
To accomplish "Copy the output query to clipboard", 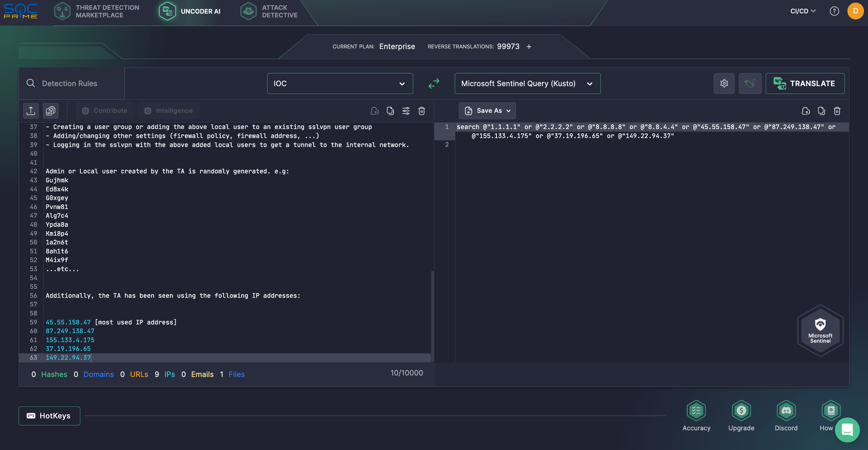I will (x=821, y=111).
